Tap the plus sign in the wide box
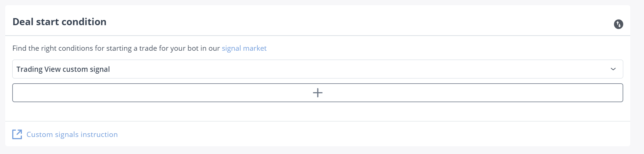This screenshot has height=154, width=644. pos(317,93)
